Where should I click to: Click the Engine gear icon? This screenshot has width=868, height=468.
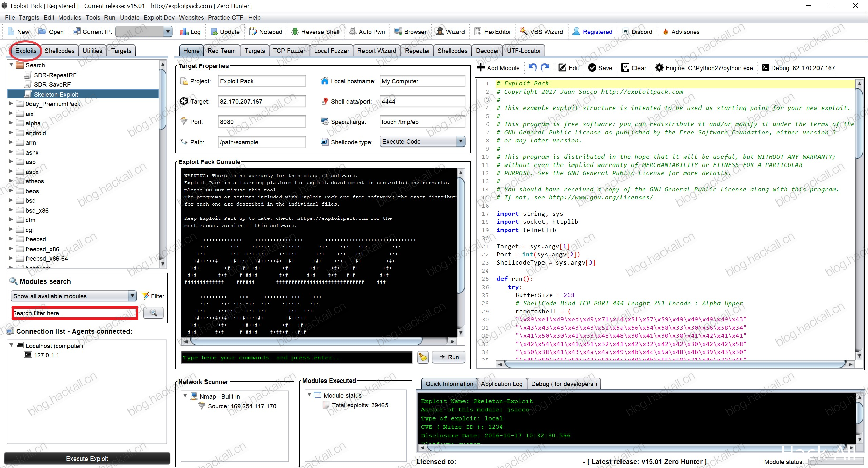pos(659,67)
